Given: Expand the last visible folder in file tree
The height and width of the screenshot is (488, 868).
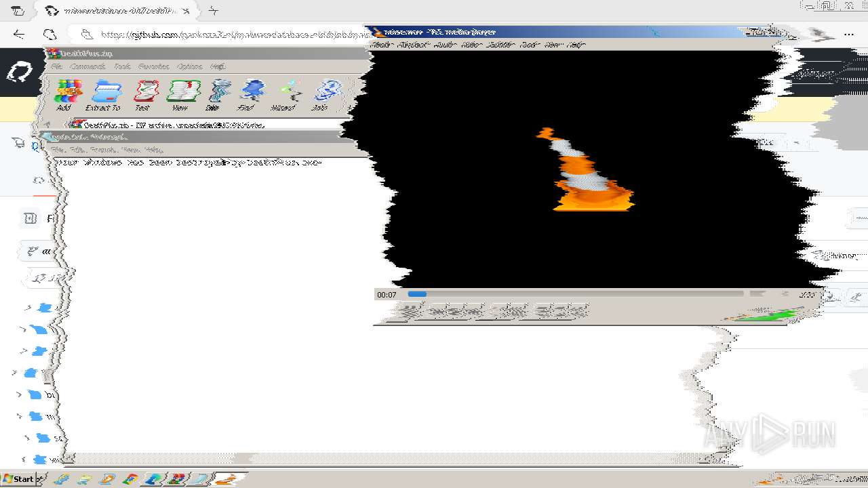Looking at the screenshot, I should pyautogui.click(x=24, y=460).
